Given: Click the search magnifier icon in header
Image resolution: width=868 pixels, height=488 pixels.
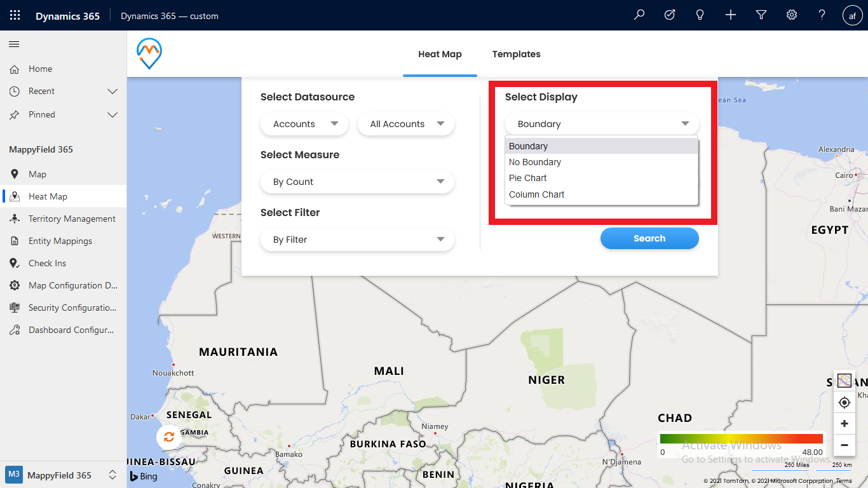Looking at the screenshot, I should (x=639, y=15).
